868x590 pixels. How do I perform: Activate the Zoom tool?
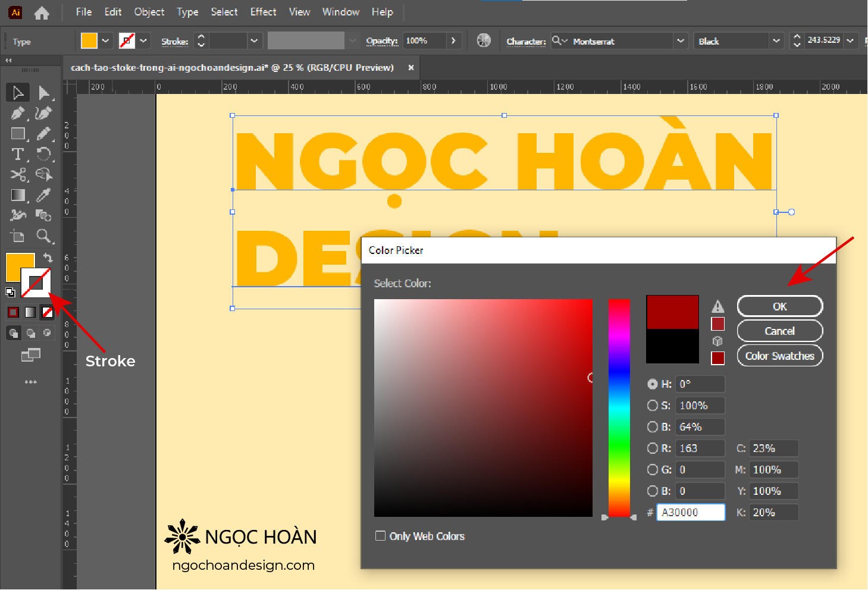click(x=43, y=236)
